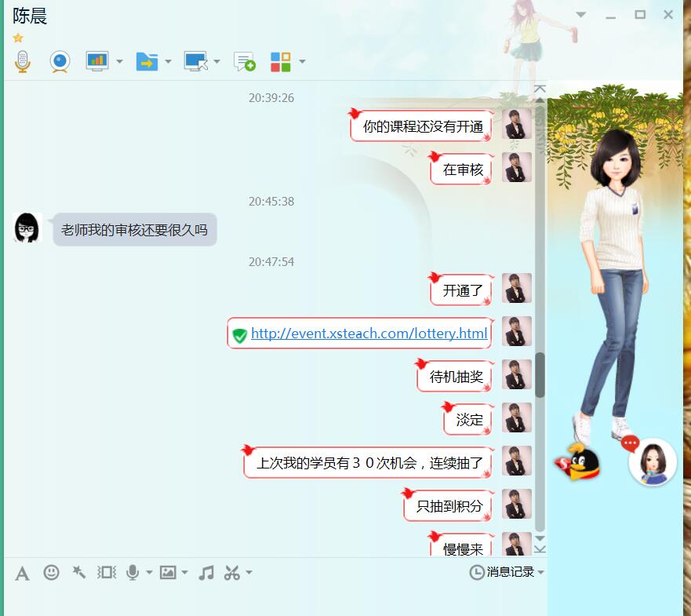
Task: Click the send file folder icon
Action: point(146,61)
